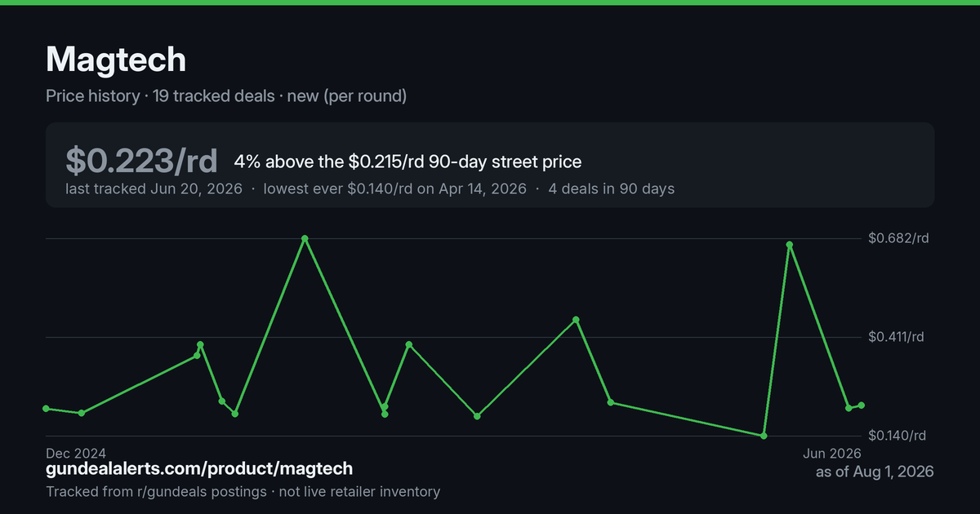The height and width of the screenshot is (514, 980).
Task: Select the highest peak data point at $0.682/rd
Action: coord(305,238)
